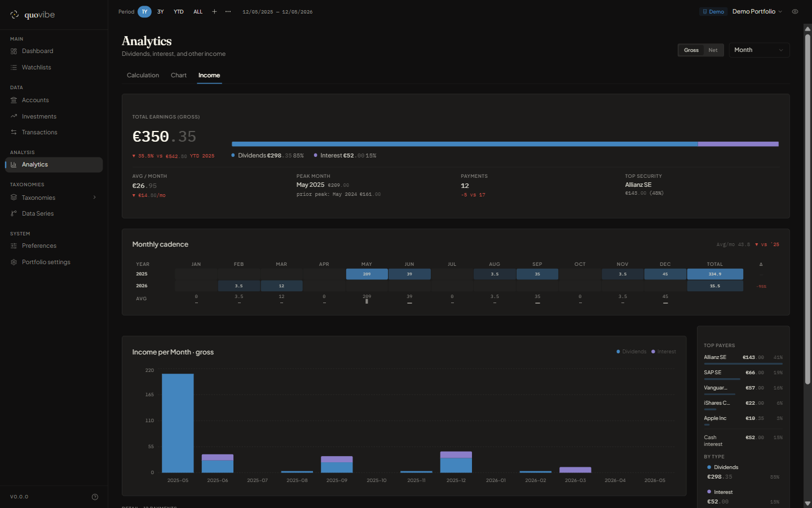This screenshot has height=508, width=812.
Task: Click the Transactions arrows icon
Action: (14, 133)
